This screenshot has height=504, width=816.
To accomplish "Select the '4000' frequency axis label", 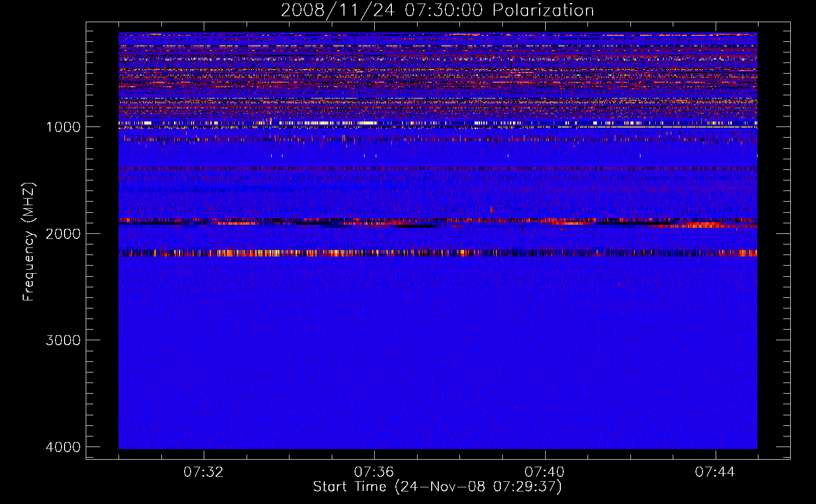I will [63, 447].
